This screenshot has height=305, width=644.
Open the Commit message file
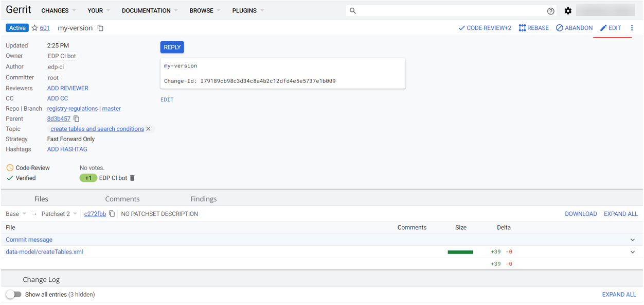coord(29,240)
